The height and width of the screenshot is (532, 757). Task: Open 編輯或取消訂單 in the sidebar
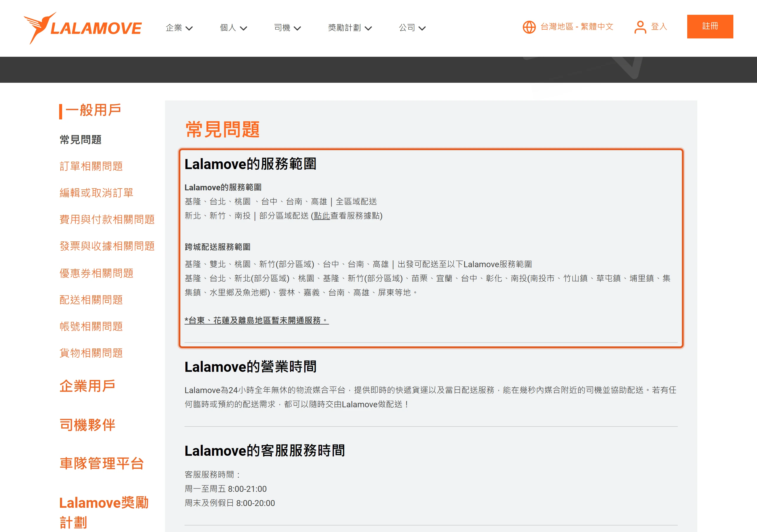96,193
